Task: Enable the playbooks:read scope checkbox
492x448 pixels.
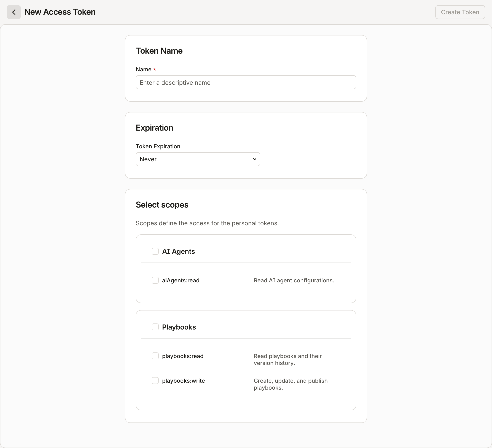Action: [155, 356]
